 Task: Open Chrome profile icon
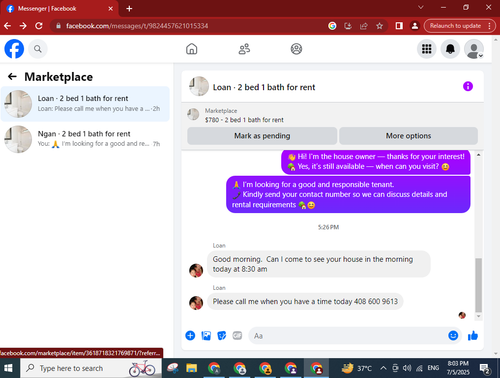tap(415, 26)
